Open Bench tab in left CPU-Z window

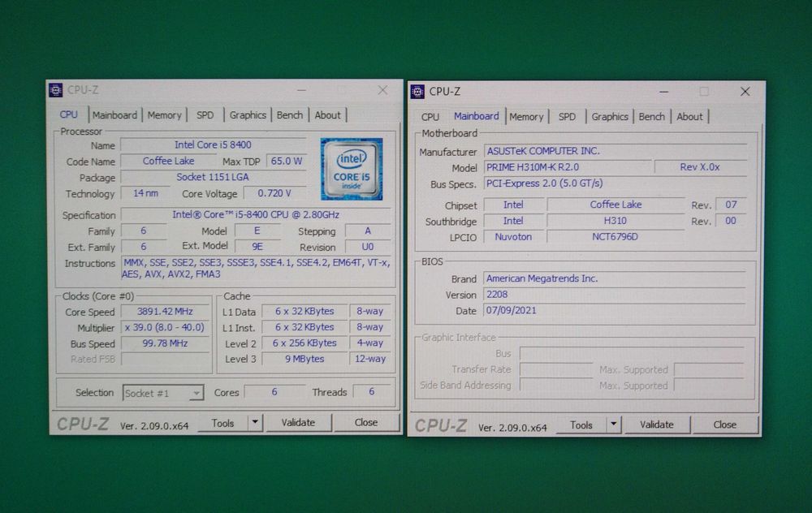click(x=290, y=115)
